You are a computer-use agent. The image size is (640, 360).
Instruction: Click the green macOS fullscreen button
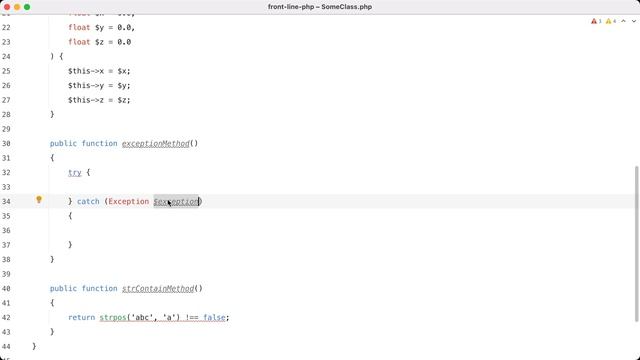coord(27,7)
